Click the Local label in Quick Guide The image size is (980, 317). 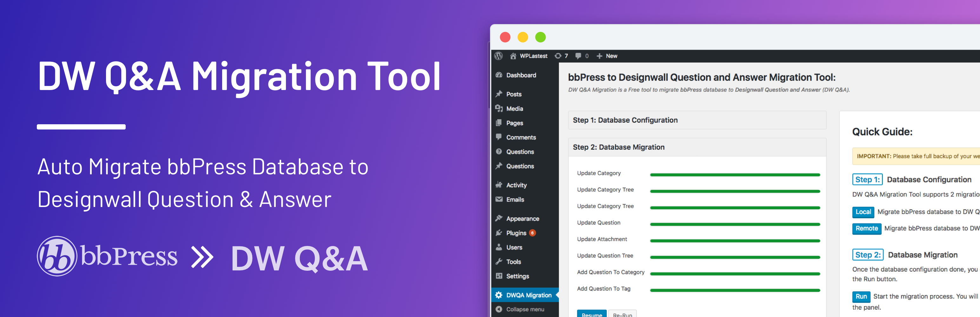[863, 212]
